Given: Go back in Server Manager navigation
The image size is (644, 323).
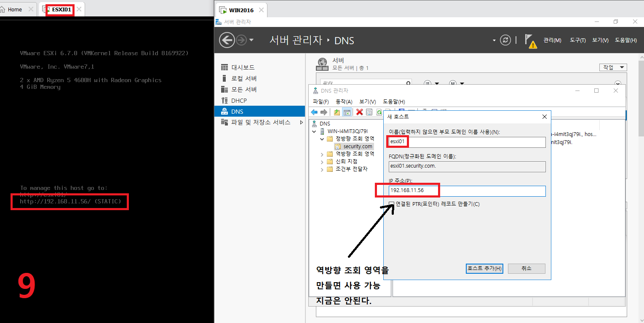Looking at the screenshot, I should (227, 40).
